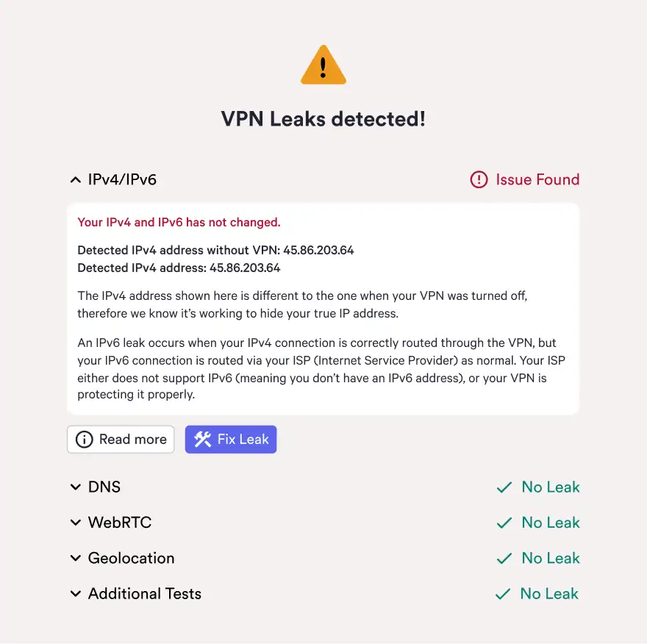Expand the WebRTC section chevron
This screenshot has width=647, height=644.
75,523
